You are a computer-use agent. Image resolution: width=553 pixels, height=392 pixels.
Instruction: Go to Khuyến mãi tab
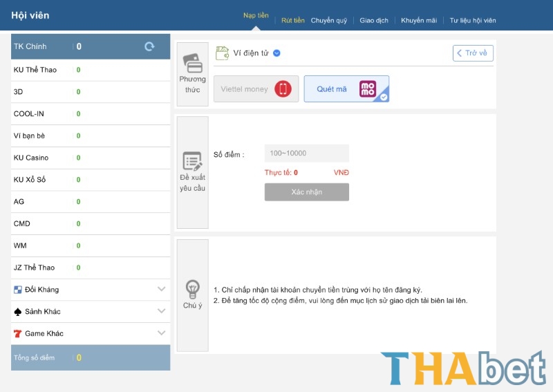pos(419,21)
